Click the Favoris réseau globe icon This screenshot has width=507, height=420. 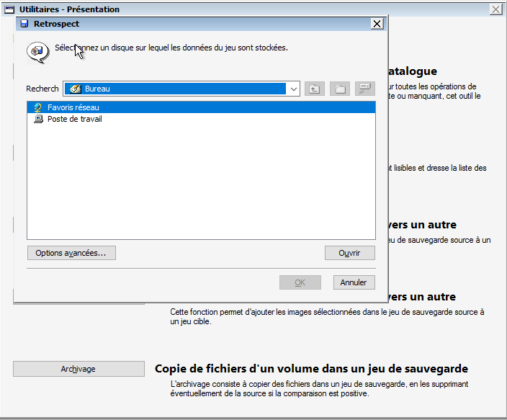click(x=38, y=107)
